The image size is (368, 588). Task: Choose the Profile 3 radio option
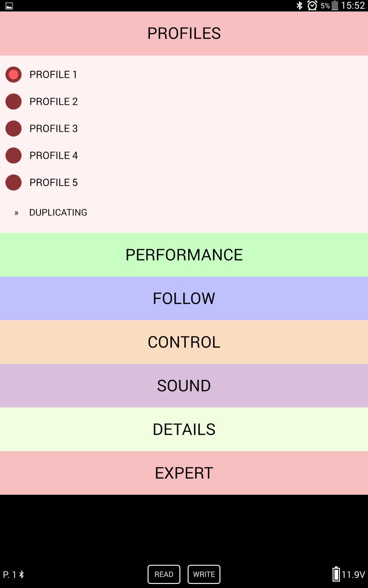[x=13, y=129]
